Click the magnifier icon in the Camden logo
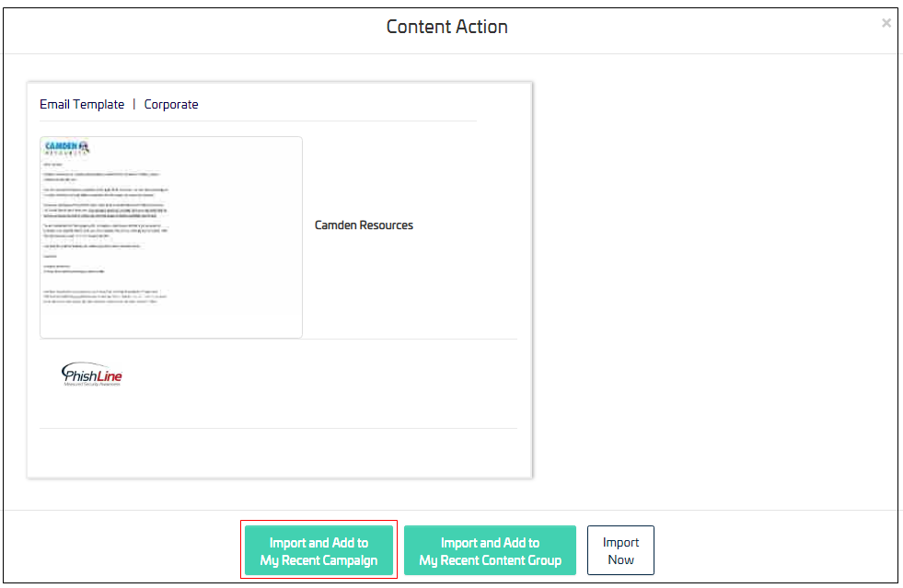903x588 pixels. pos(84,146)
